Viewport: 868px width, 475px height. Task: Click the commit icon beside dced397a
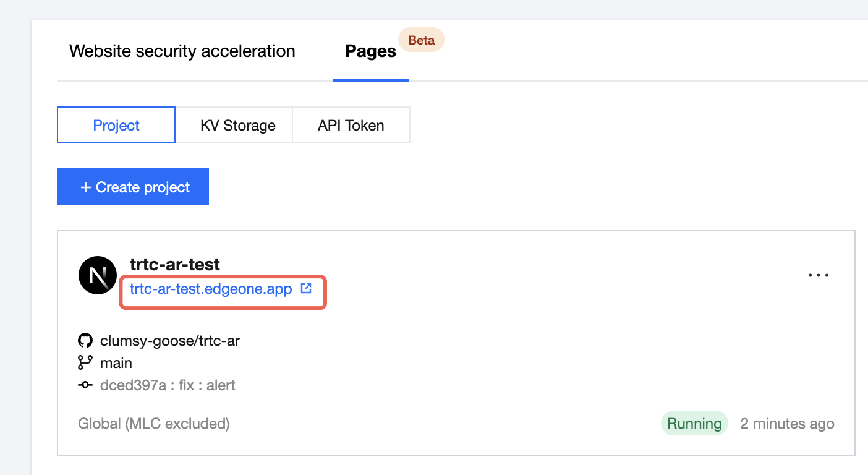(x=85, y=385)
